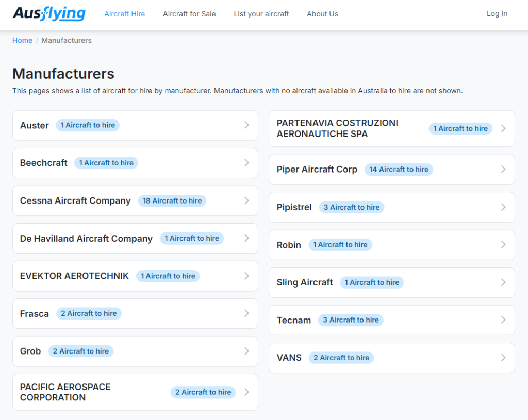Open the Pipistrel manufacturer name
528x420 pixels.
(294, 207)
